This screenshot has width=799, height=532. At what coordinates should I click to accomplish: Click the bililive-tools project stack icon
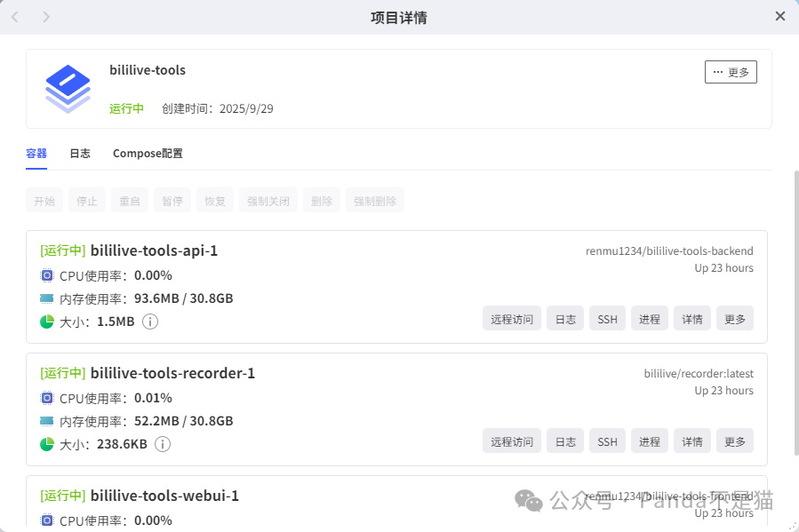68,88
